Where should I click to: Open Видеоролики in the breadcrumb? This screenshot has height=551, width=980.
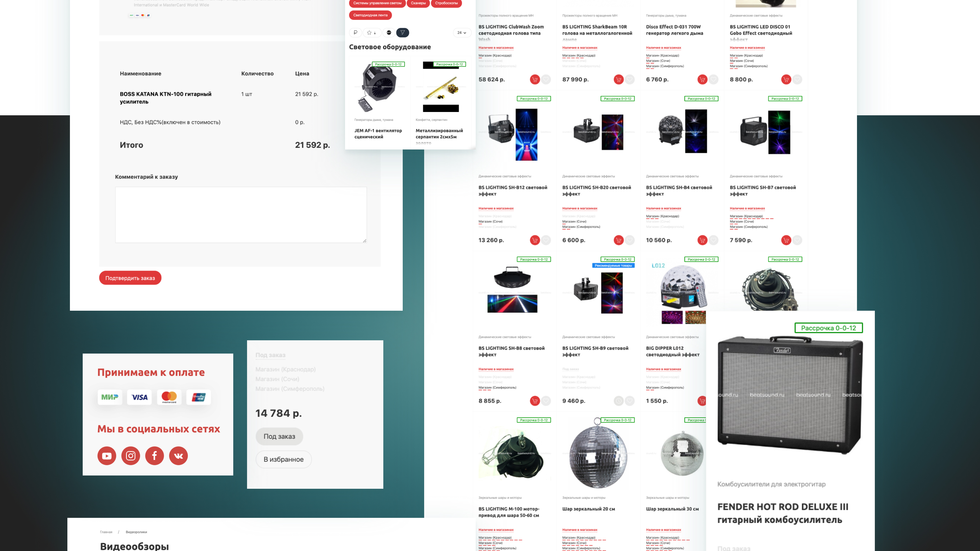coord(136,532)
